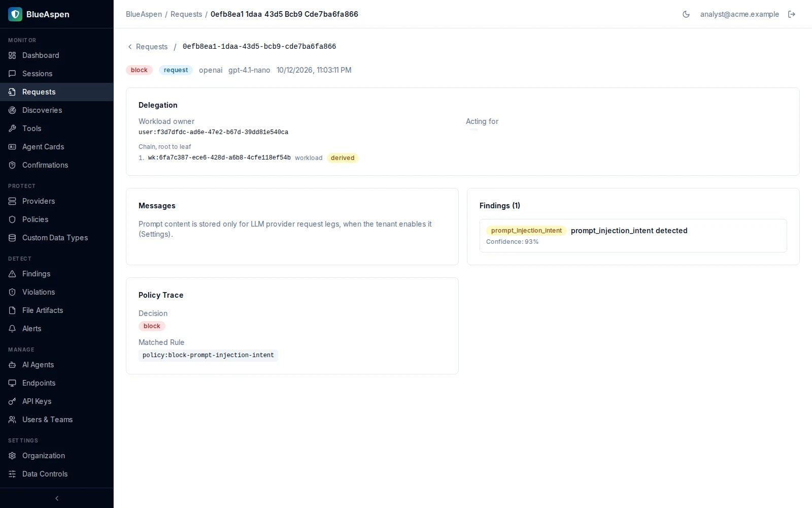Click the block badge in header
812x508 pixels.
pyautogui.click(x=139, y=70)
